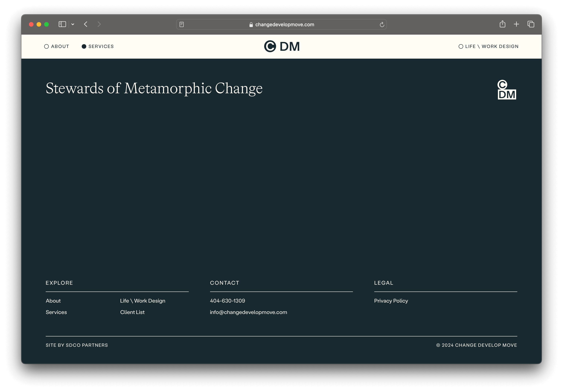The width and height of the screenshot is (563, 392).
Task: Select Life \ Work Design nav item
Action: pyautogui.click(x=489, y=46)
